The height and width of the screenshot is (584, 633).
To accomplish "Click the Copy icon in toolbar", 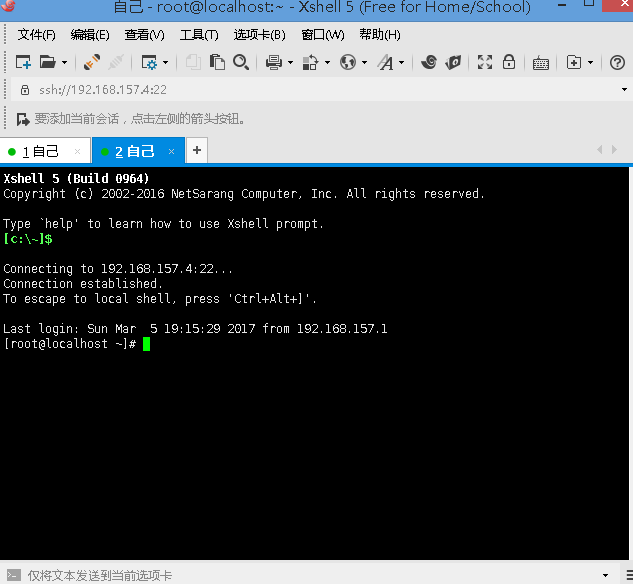I will [193, 63].
